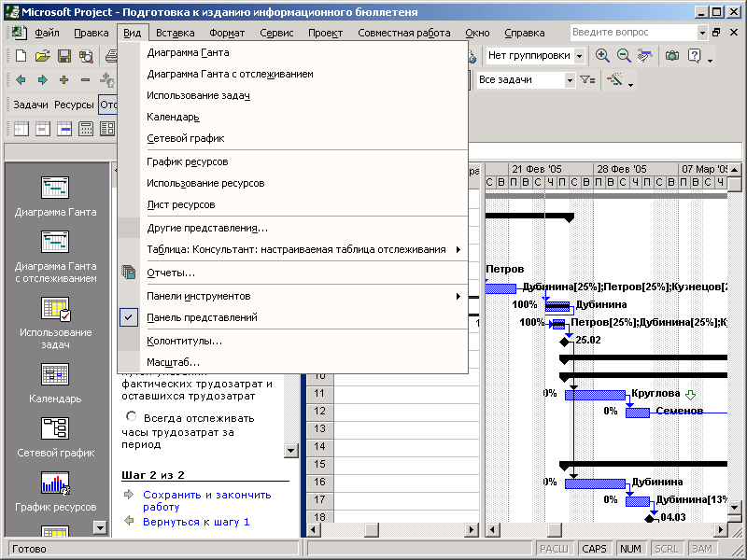Image resolution: width=747 pixels, height=560 pixels.
Task: Click the side pane scroll down arrow
Action: [290, 451]
